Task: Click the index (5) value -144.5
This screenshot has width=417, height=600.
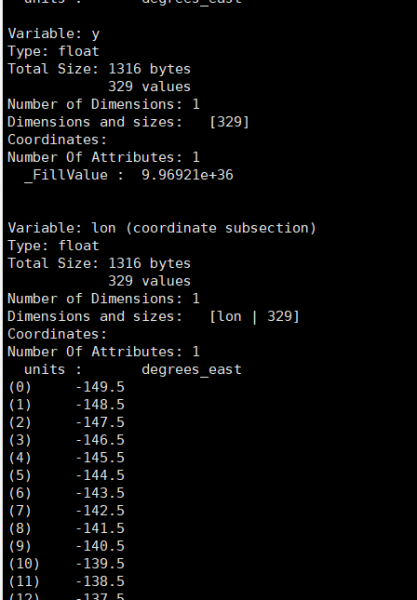Action: pyautogui.click(x=100, y=476)
